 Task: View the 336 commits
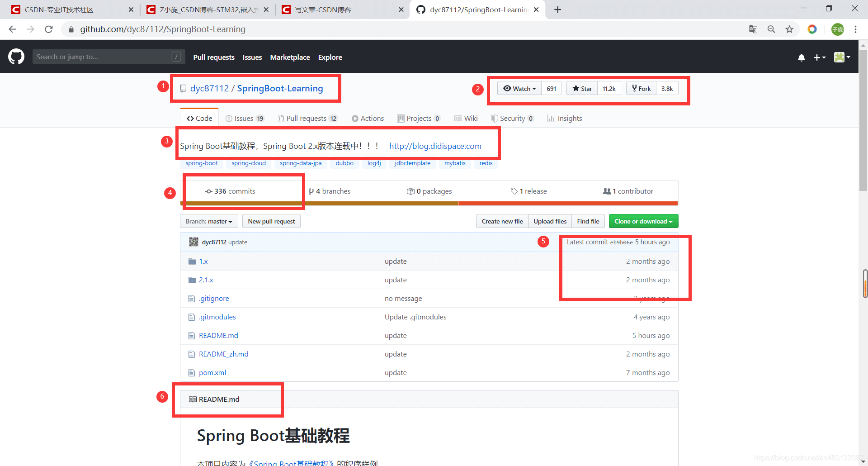tap(230, 191)
